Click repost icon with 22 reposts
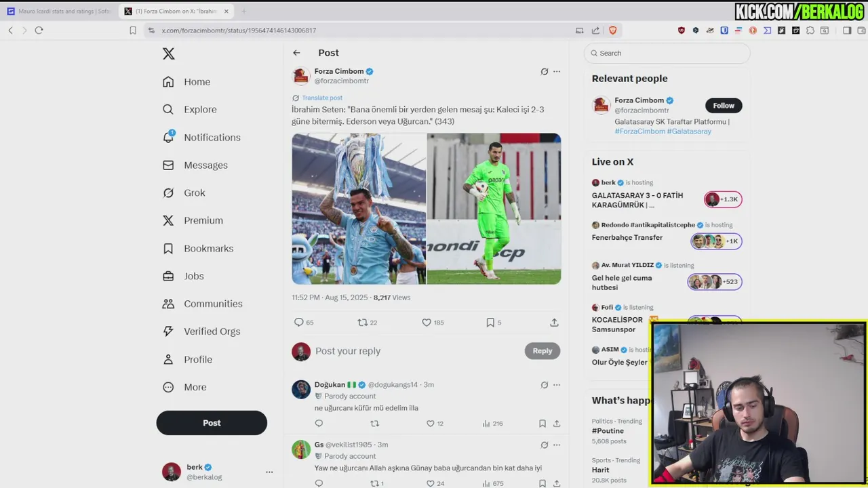 [x=362, y=323]
